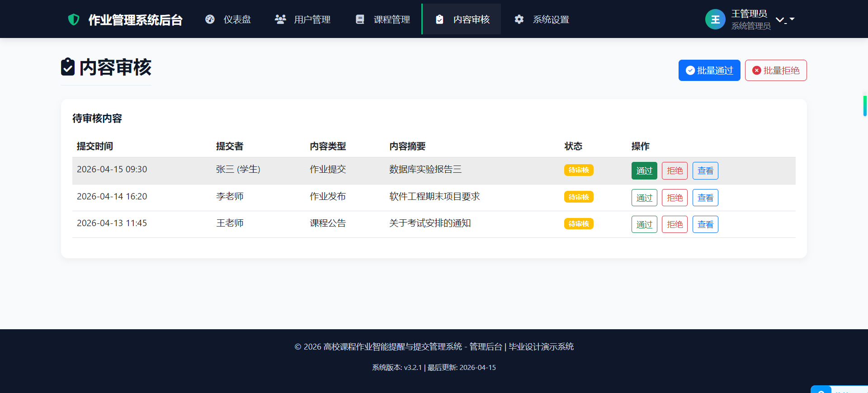Reject 数据库实验报告三 with 拒绝 button
The height and width of the screenshot is (393, 868).
pyautogui.click(x=675, y=171)
